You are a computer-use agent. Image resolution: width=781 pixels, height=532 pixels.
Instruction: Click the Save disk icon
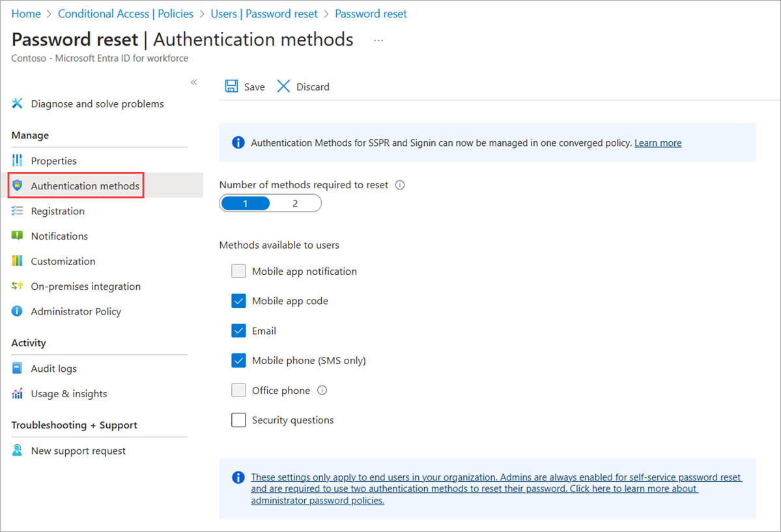[231, 87]
